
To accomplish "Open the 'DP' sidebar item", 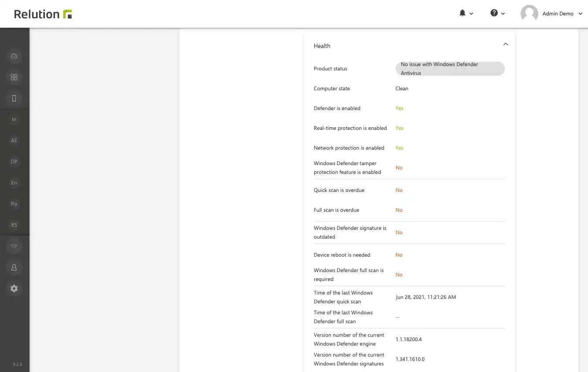I will click(14, 162).
